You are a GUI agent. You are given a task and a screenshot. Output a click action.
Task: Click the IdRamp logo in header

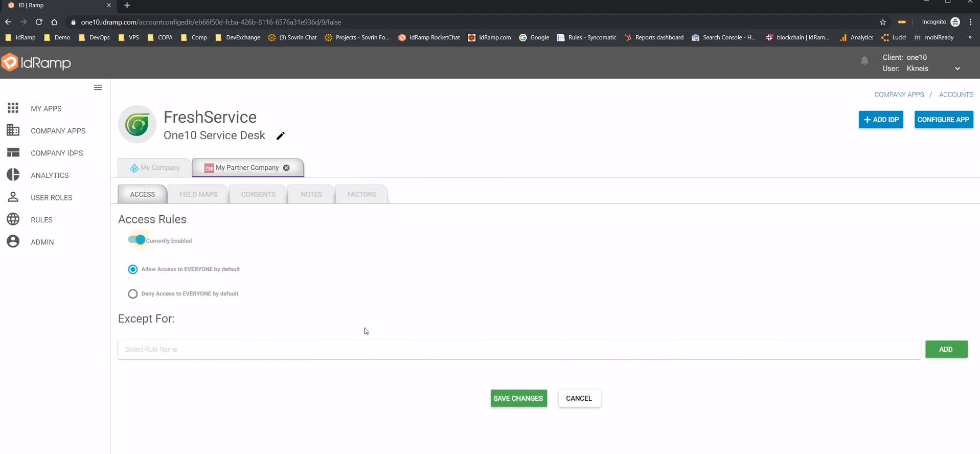click(36, 62)
